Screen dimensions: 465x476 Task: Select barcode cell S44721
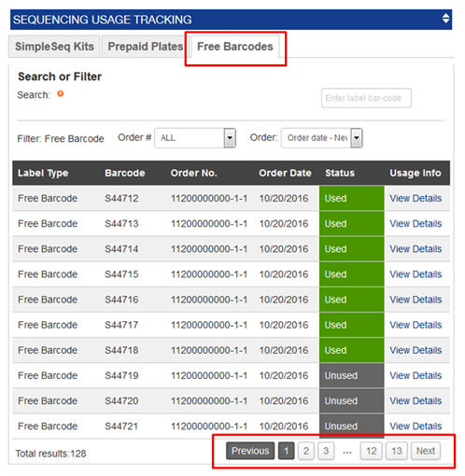point(121,426)
